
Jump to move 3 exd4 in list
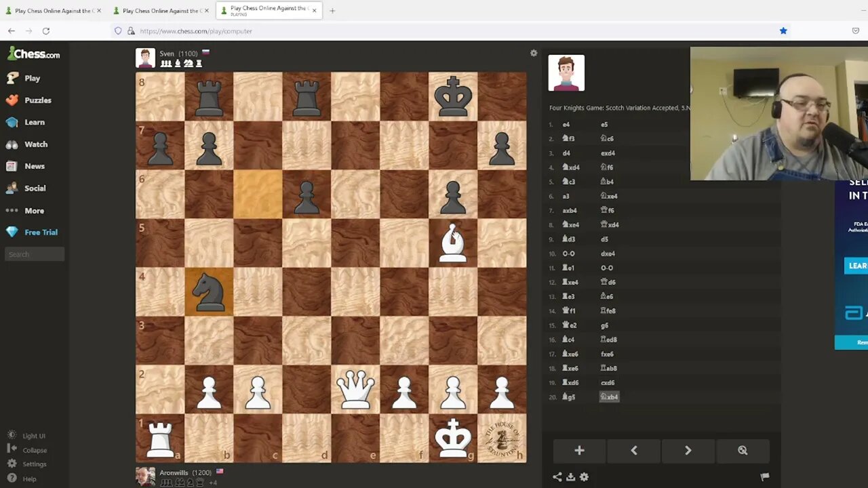click(x=608, y=153)
